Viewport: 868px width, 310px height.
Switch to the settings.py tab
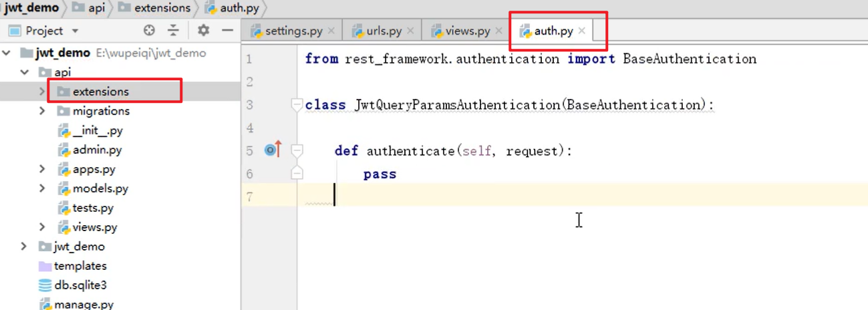[293, 31]
